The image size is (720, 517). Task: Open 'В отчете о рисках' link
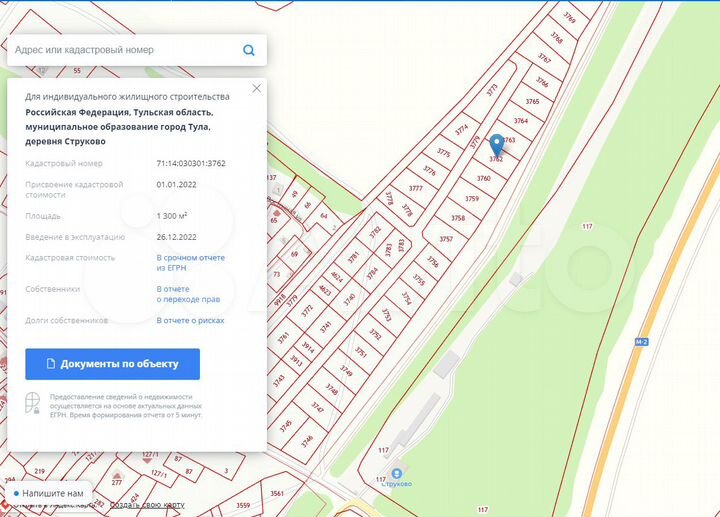click(190, 321)
